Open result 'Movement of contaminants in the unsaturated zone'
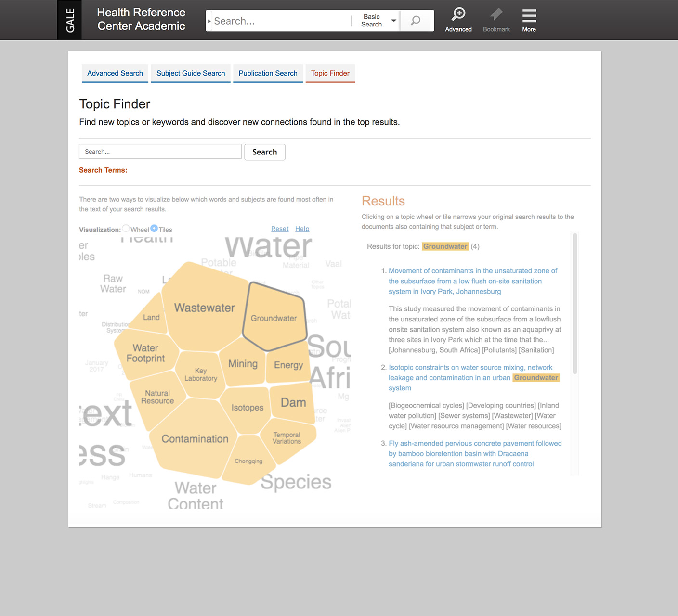The width and height of the screenshot is (678, 616). [x=473, y=281]
